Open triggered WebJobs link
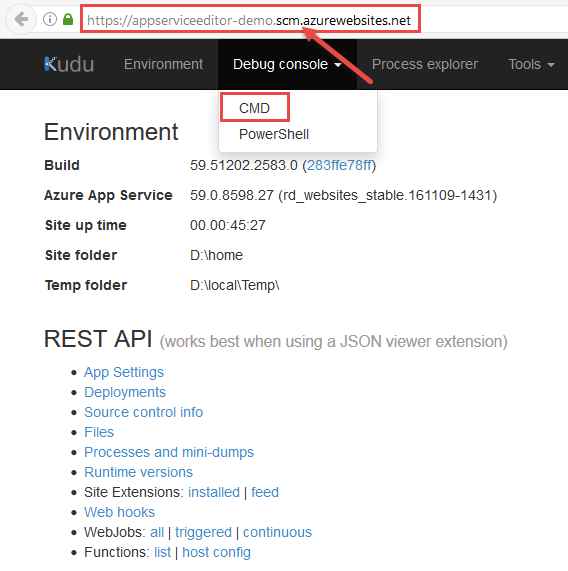This screenshot has width=568, height=571. pyautogui.click(x=203, y=532)
